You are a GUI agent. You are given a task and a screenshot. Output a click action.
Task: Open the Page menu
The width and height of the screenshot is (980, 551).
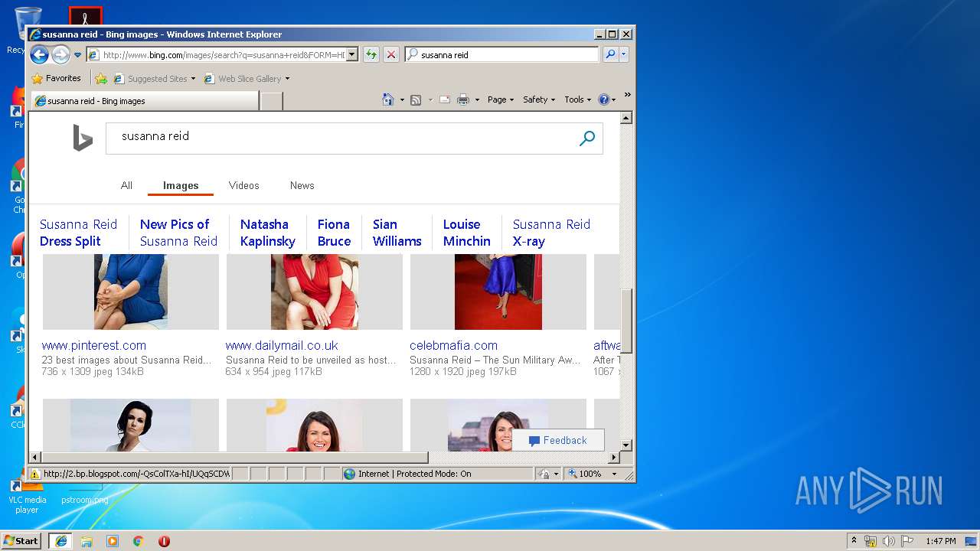(x=501, y=99)
